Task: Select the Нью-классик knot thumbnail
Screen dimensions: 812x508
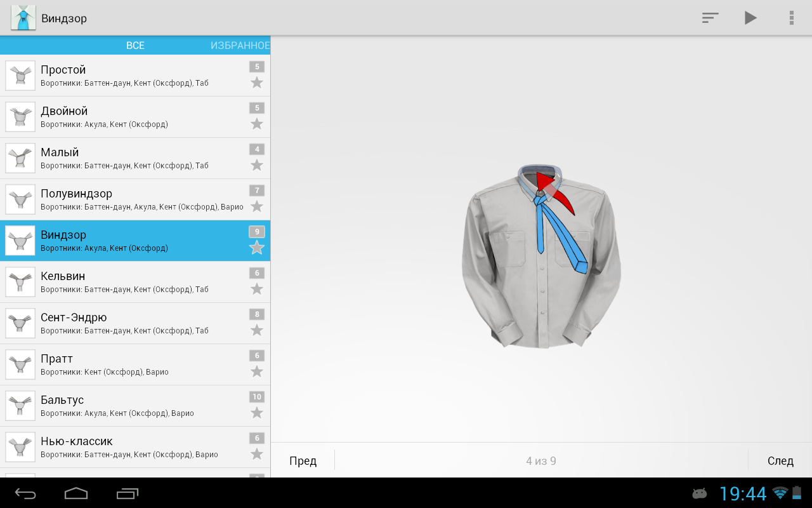Action: [x=20, y=447]
